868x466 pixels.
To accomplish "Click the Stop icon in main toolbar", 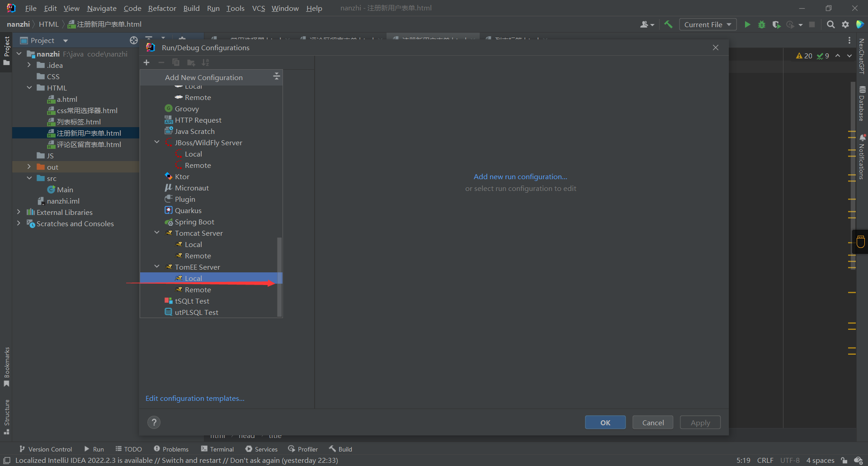I will coord(812,24).
